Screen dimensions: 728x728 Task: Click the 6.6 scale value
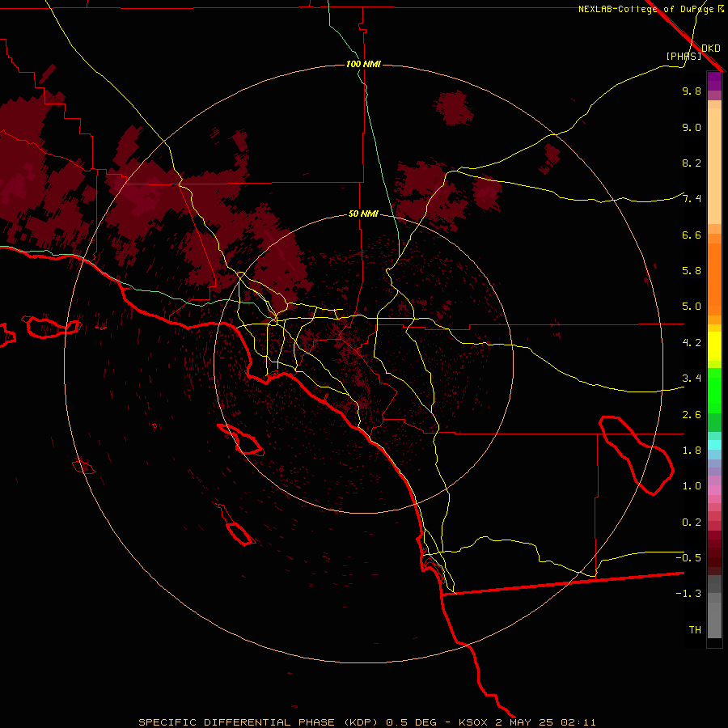click(692, 235)
